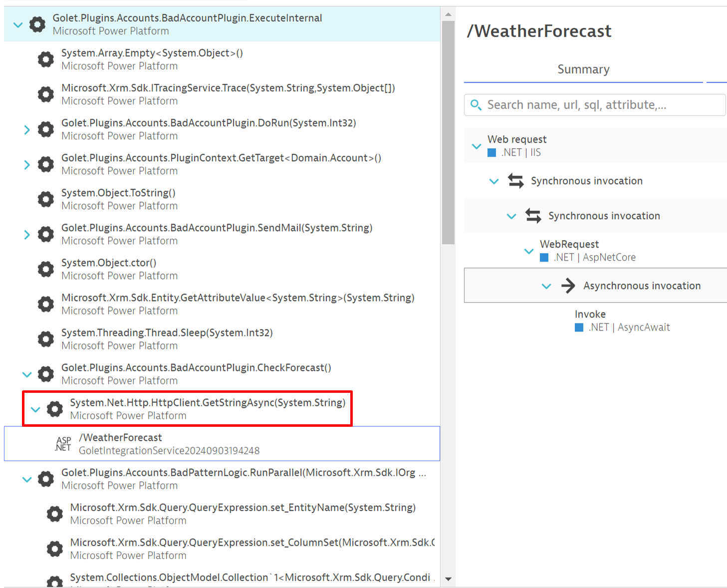Expand the PluginContext.GetTarget node
Image resolution: width=727 pixels, height=588 pixels.
coord(27,165)
